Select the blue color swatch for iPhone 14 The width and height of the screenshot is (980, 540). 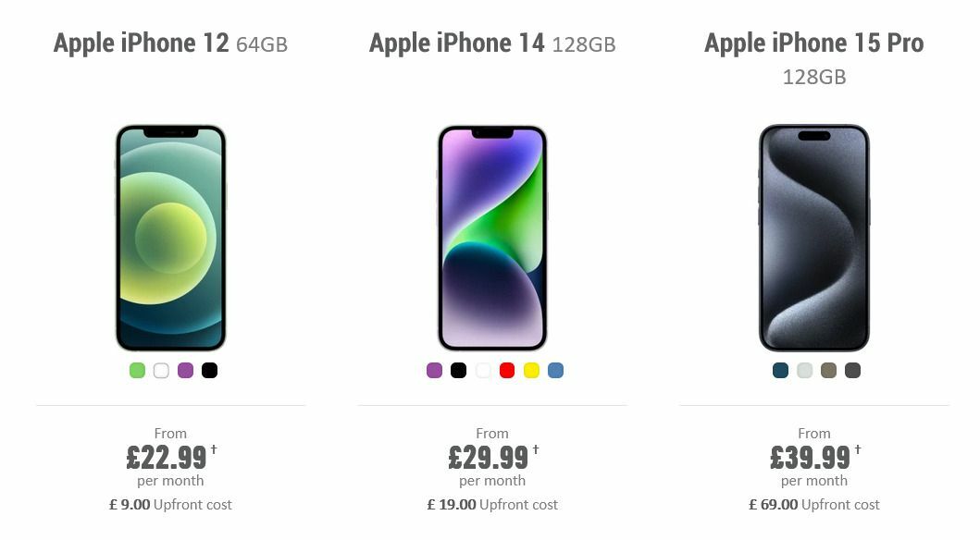554,371
